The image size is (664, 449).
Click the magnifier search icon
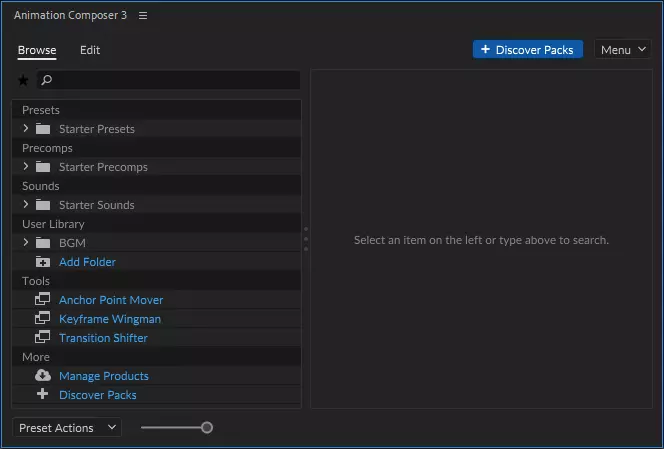pyautogui.click(x=47, y=80)
